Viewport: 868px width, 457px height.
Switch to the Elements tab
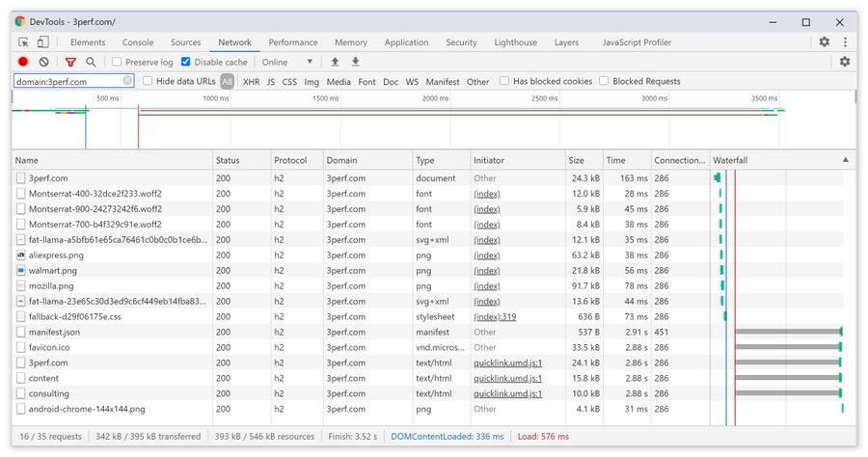coord(88,42)
